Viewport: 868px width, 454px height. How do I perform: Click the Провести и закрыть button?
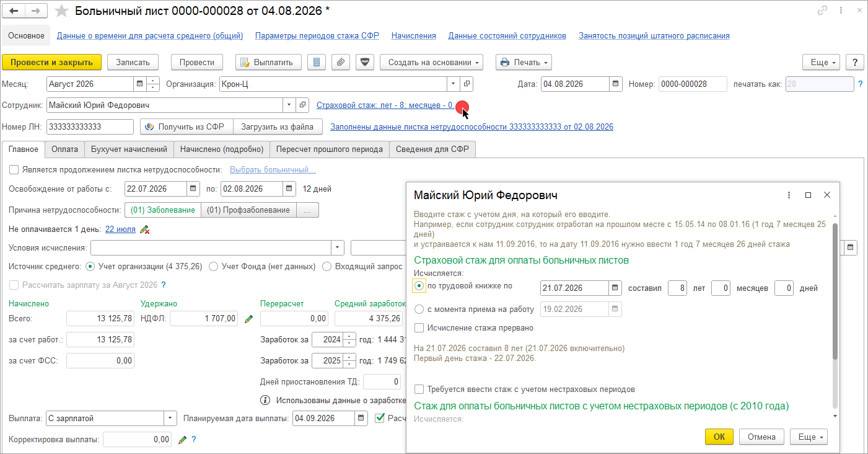[x=52, y=62]
